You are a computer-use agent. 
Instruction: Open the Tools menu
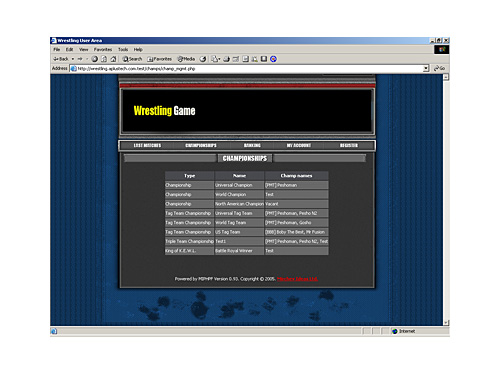coord(123,49)
